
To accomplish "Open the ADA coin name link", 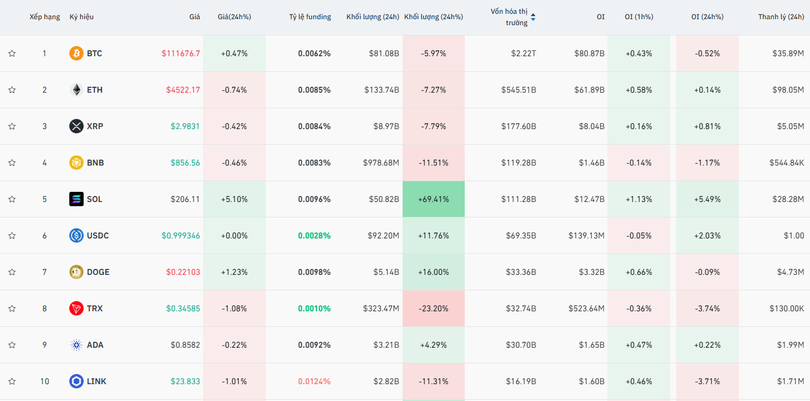I will click(x=95, y=345).
